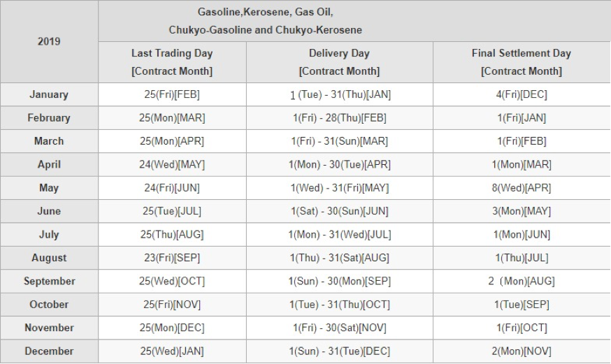Click the 1(Sun) - 31(Tue)[DEC] cell

point(339,351)
